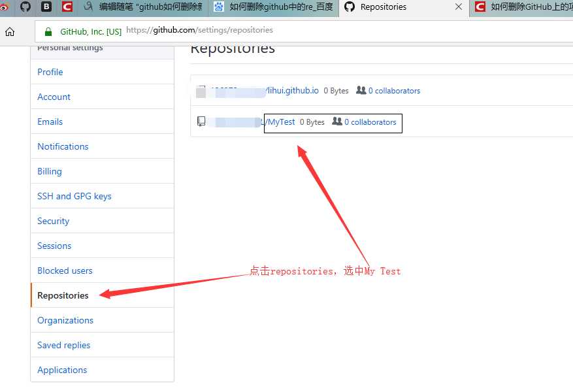Click the repository book icon beside MyTest
573x392 pixels.
pos(201,122)
